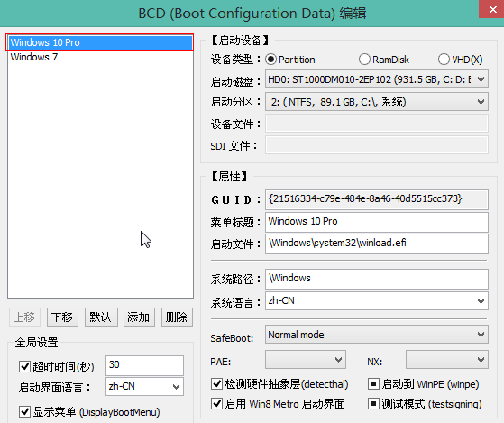Open the 启动磁盘 disk dropdown
This screenshot has height=423, width=504.
(x=377, y=79)
